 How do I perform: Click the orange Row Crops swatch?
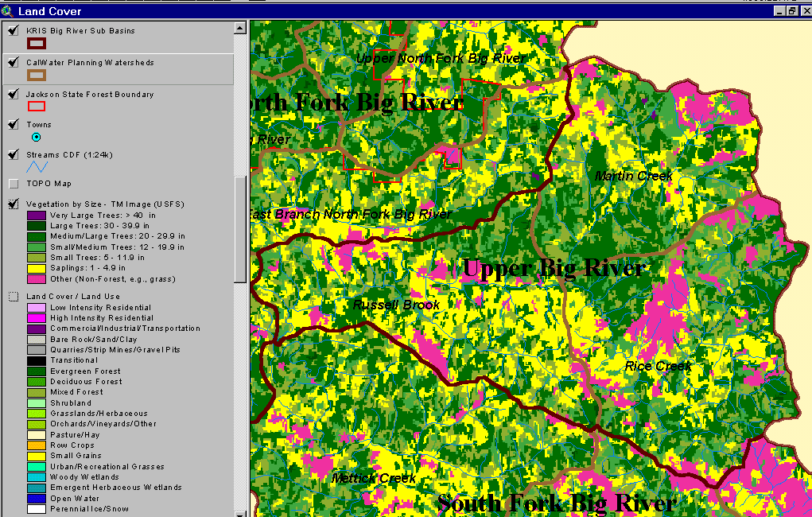click(x=37, y=445)
